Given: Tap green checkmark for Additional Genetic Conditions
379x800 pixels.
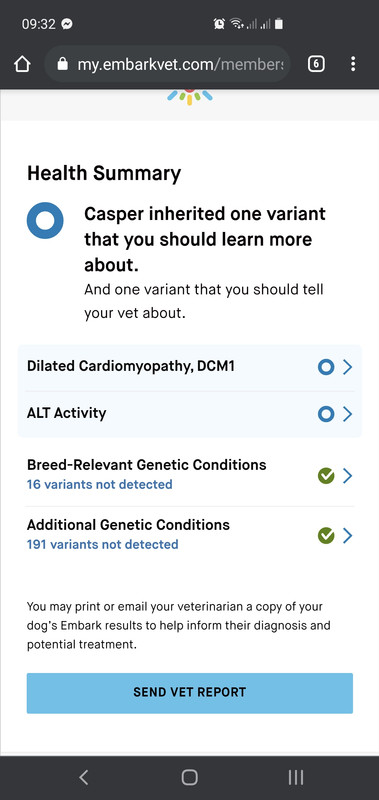Looking at the screenshot, I should point(325,536).
